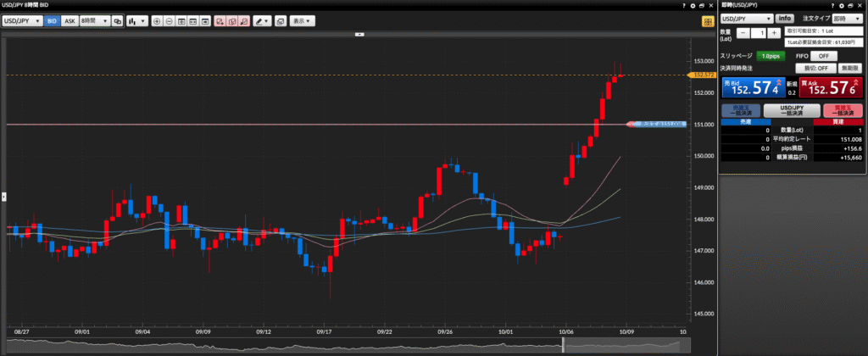
Task: Open the 表示 display menu
Action: tap(300, 20)
